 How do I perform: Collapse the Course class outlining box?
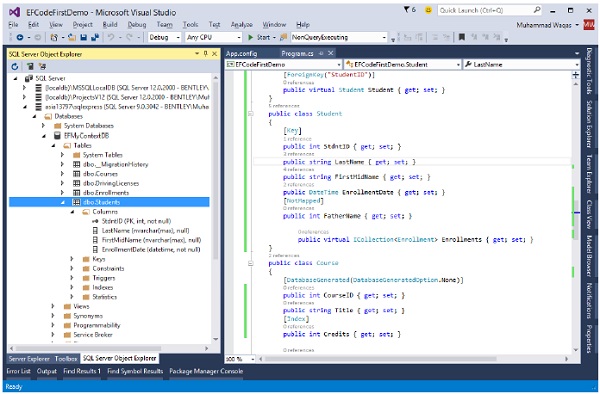(x=251, y=263)
